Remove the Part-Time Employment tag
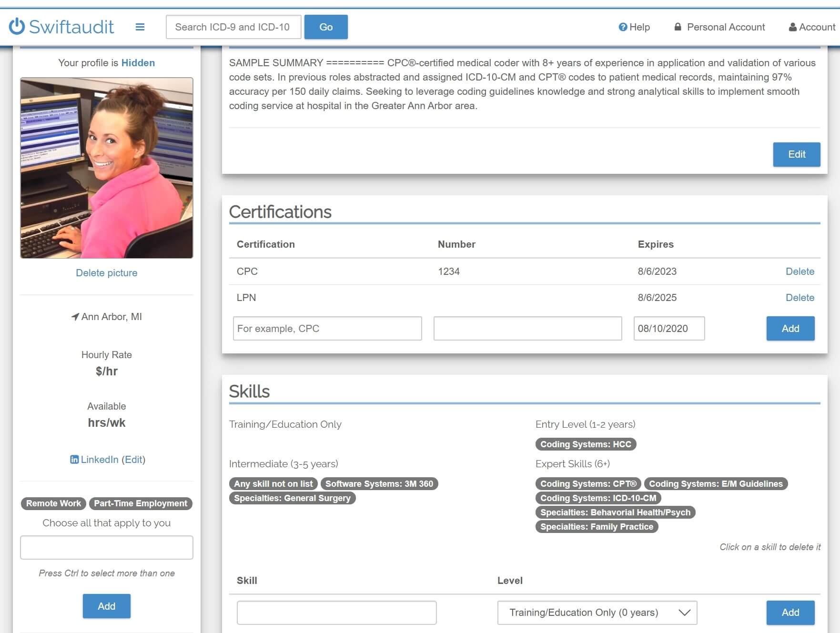840x633 pixels. tap(141, 503)
